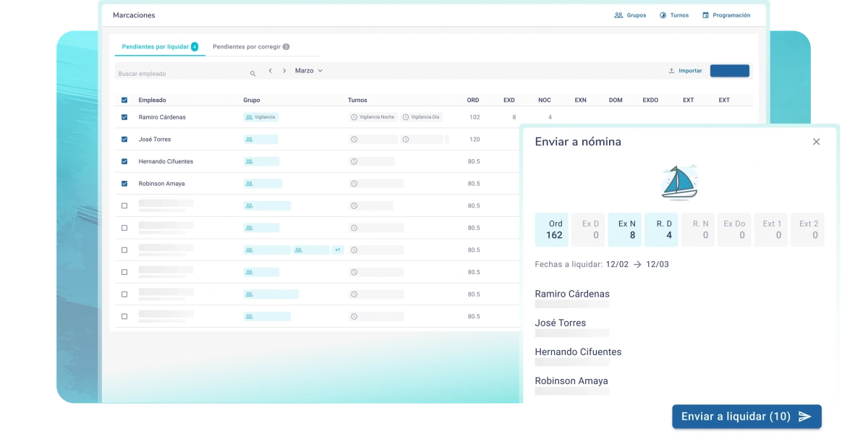Click the Importar button

click(686, 71)
